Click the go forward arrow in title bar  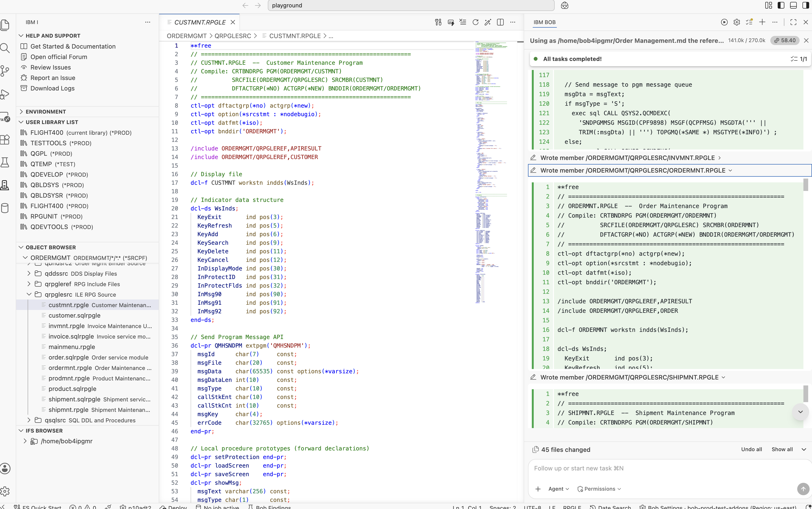coord(258,5)
